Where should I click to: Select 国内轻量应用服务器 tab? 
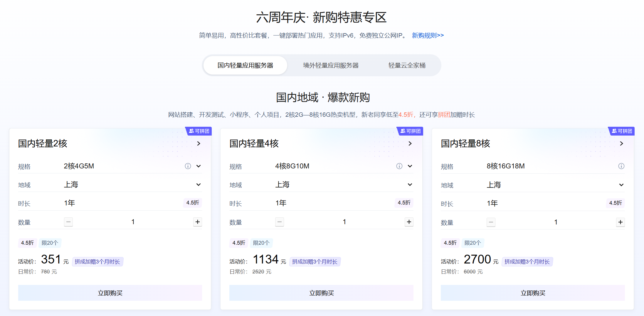click(245, 65)
